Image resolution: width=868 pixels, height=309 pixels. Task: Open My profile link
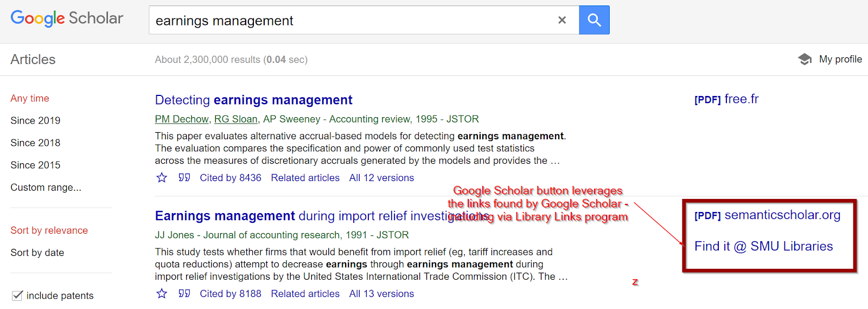pyautogui.click(x=840, y=59)
